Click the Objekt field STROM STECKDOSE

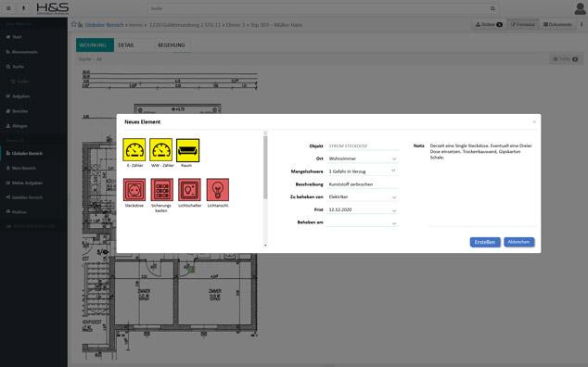[x=363, y=146]
